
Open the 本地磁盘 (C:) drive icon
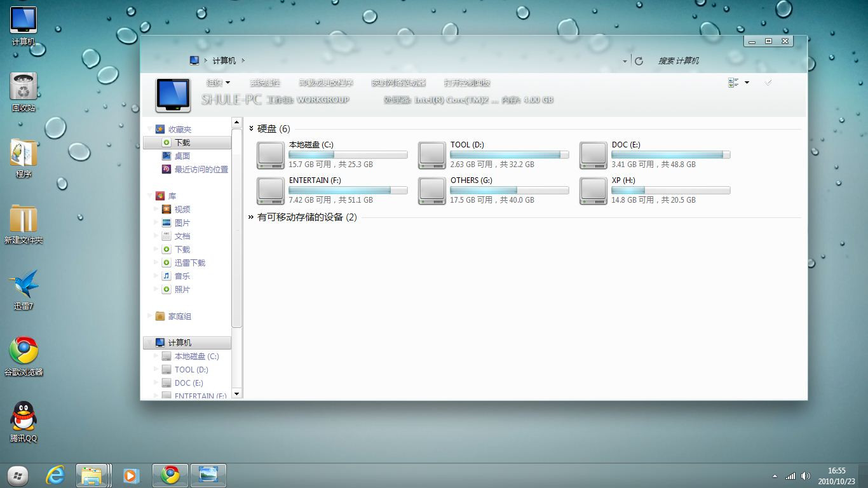(271, 155)
